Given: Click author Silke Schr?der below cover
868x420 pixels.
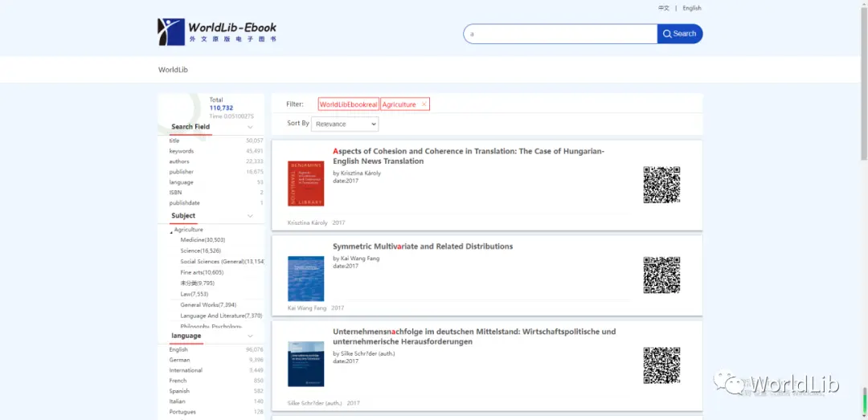Looking at the screenshot, I should click(315, 403).
